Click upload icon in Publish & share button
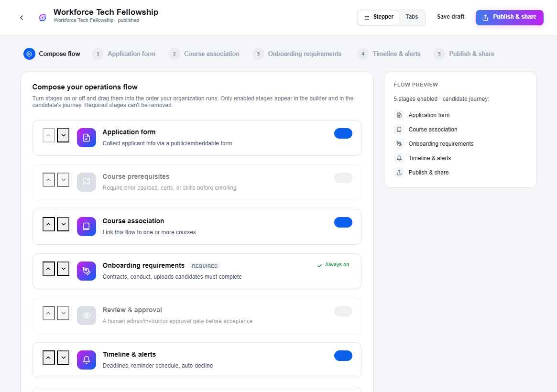The image size is (557, 392). pyautogui.click(x=485, y=17)
